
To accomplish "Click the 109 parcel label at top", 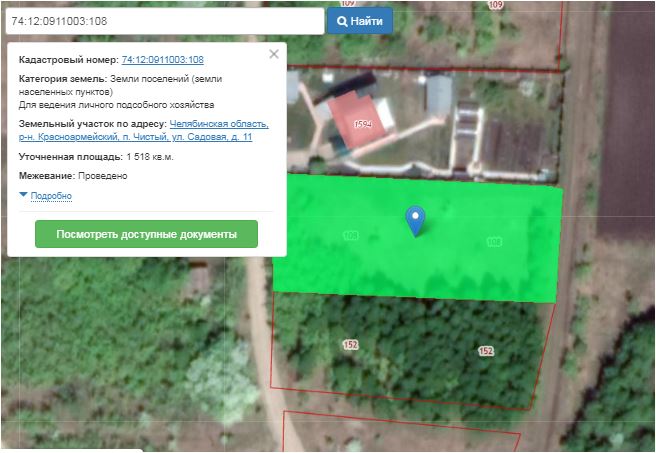I will click(495, 5).
